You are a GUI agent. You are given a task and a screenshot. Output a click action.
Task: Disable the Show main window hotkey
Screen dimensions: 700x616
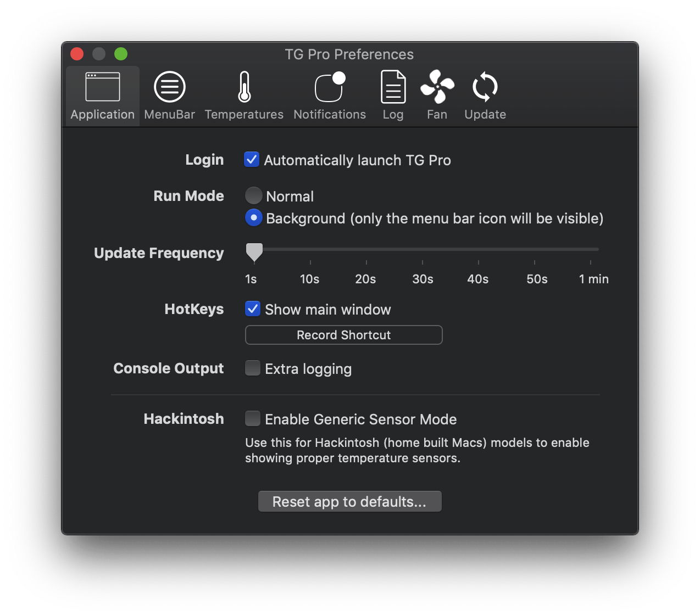pyautogui.click(x=252, y=309)
